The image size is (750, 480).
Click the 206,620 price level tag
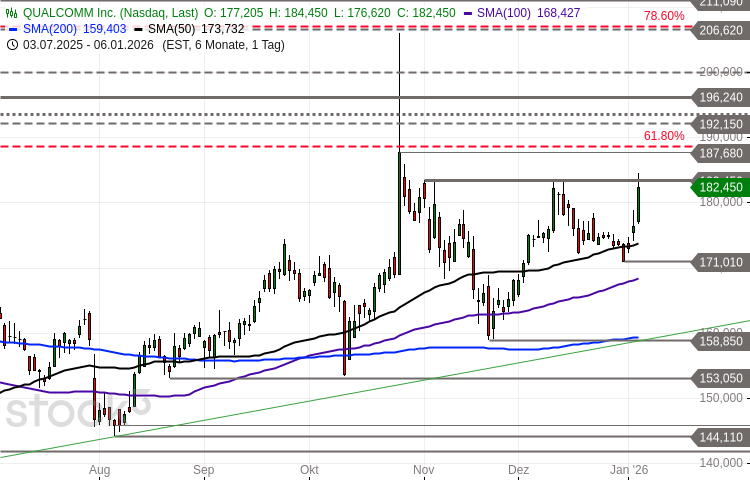(x=720, y=30)
